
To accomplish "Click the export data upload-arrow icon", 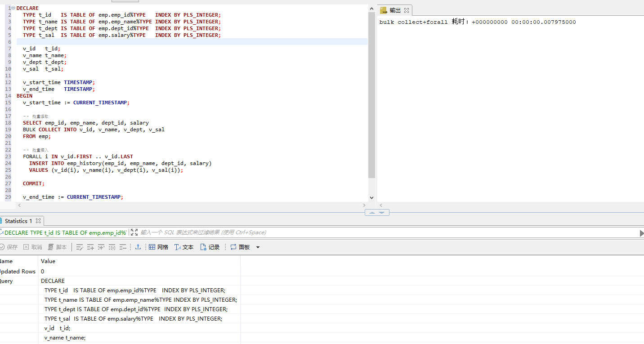I will click(138, 247).
